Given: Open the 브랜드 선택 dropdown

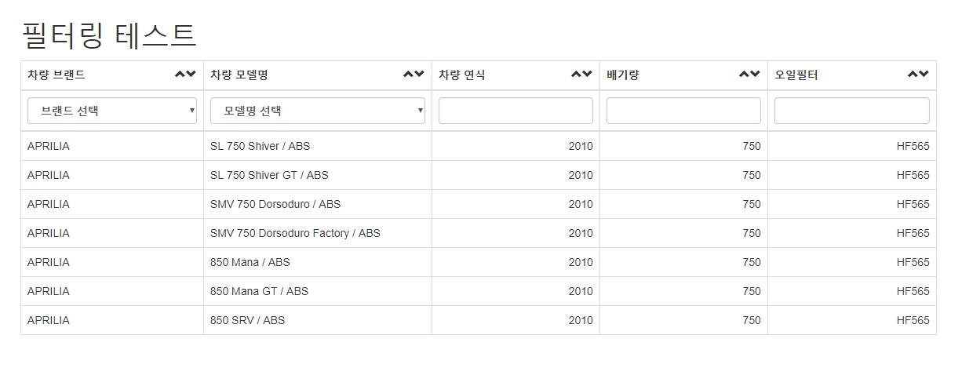Looking at the screenshot, I should click(x=112, y=111).
